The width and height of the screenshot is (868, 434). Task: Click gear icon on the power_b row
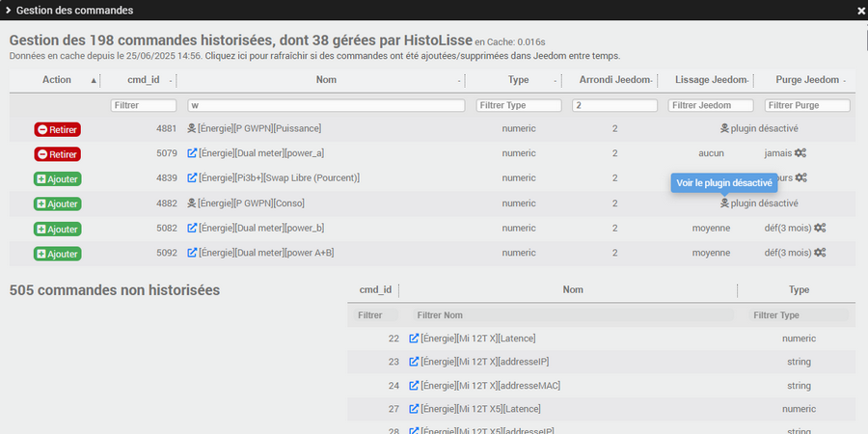pos(820,229)
